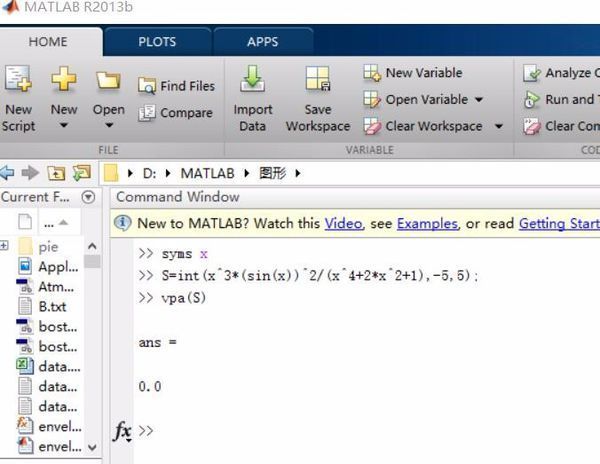Click the Save Workspace icon
Image resolution: width=600 pixels, height=464 pixels.
(317, 80)
